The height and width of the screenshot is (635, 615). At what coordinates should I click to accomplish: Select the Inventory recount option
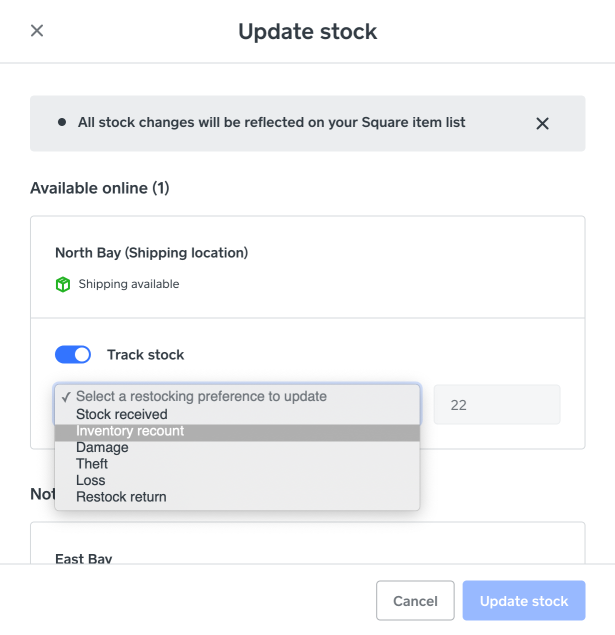click(130, 431)
